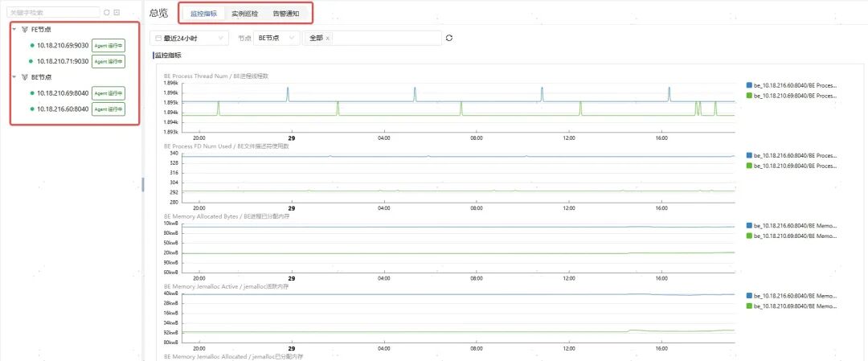Click the refresh icon after the node filter
Image resolution: width=868 pixels, height=361 pixels.
tap(449, 39)
